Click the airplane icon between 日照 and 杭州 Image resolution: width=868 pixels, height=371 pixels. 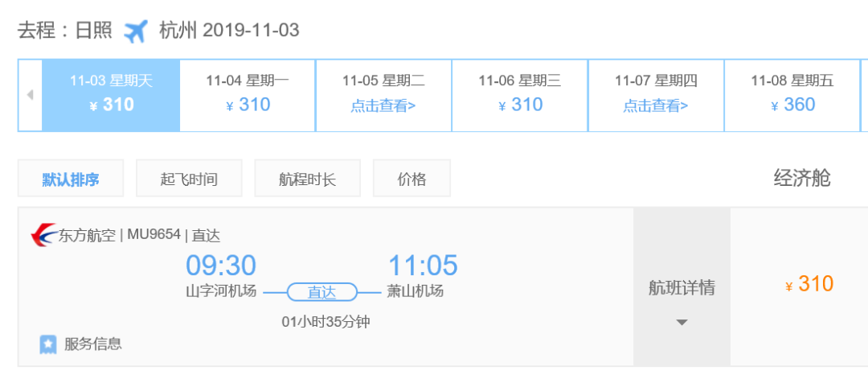point(137,31)
